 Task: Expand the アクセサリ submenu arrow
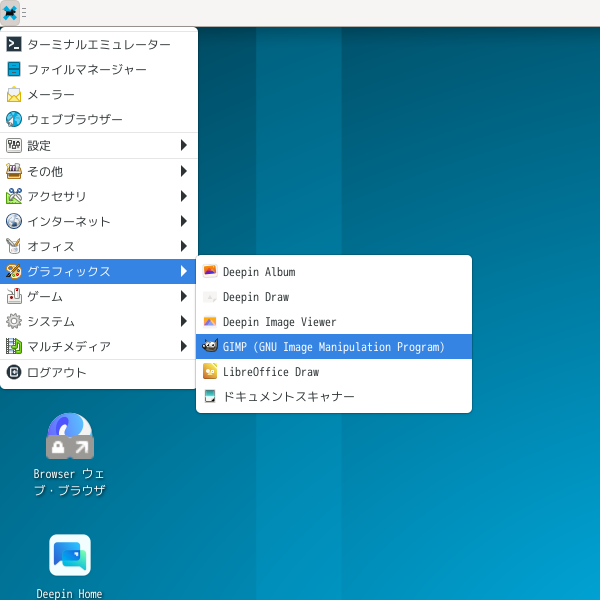[184, 196]
